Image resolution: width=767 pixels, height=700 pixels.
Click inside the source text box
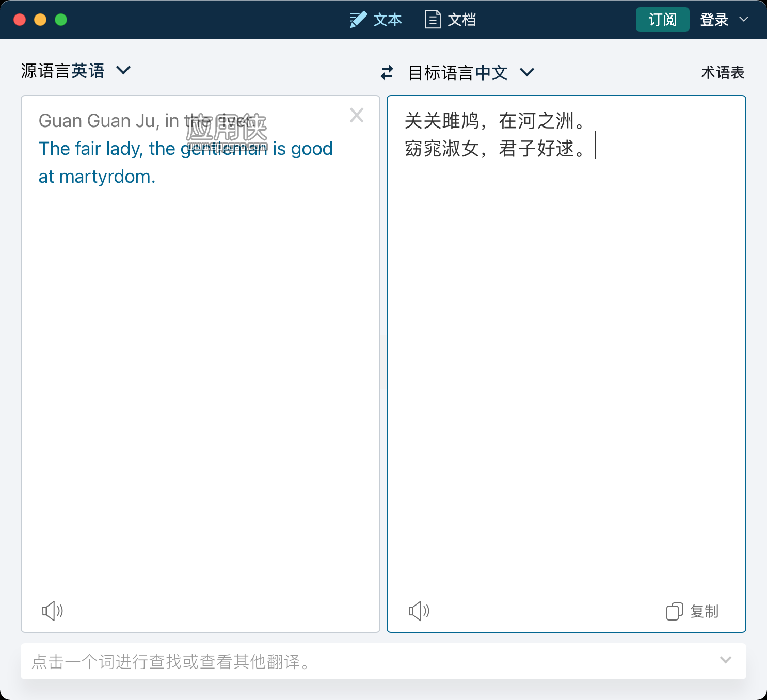coord(200,363)
